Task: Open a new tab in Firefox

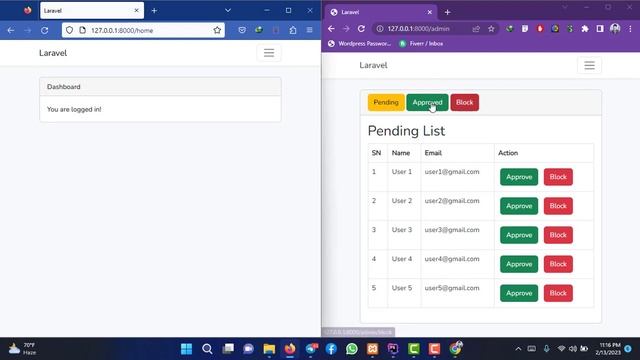Action: 154,11
